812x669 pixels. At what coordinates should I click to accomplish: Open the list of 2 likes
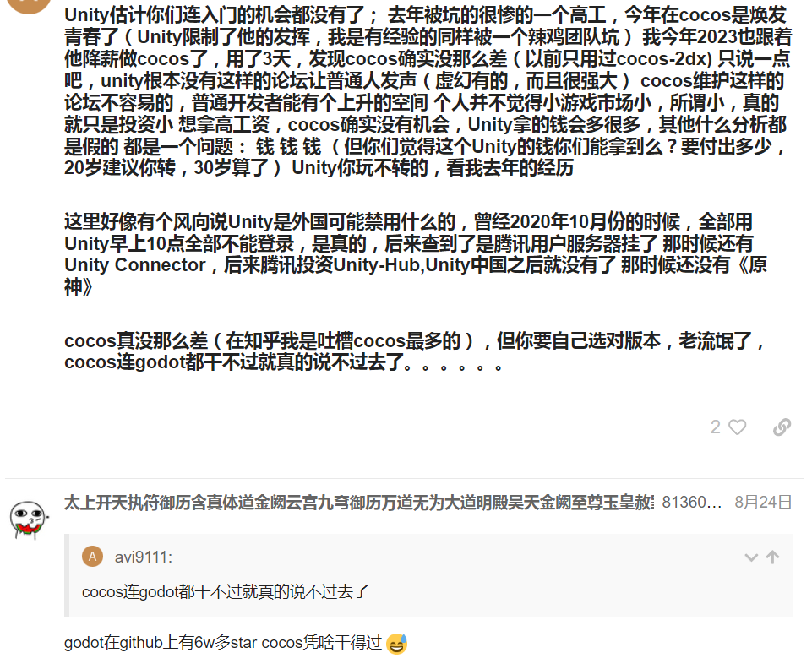click(x=715, y=427)
